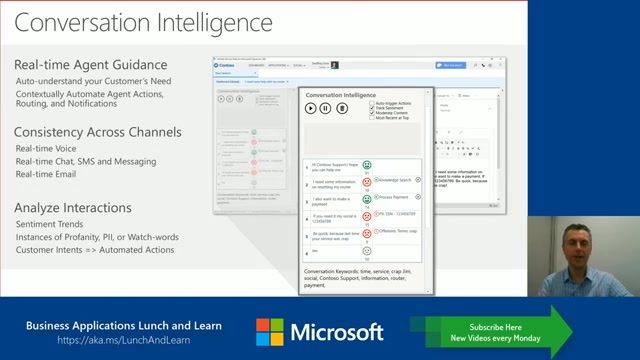Image resolution: width=640 pixels, height=360 pixels.
Task: Click the phone icon in app header
Action: click(x=483, y=65)
